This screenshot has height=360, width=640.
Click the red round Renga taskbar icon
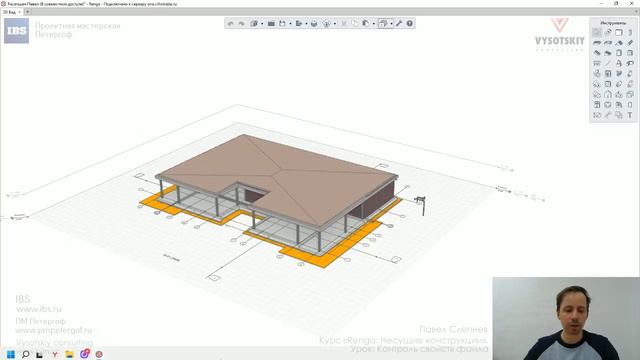pos(99,354)
